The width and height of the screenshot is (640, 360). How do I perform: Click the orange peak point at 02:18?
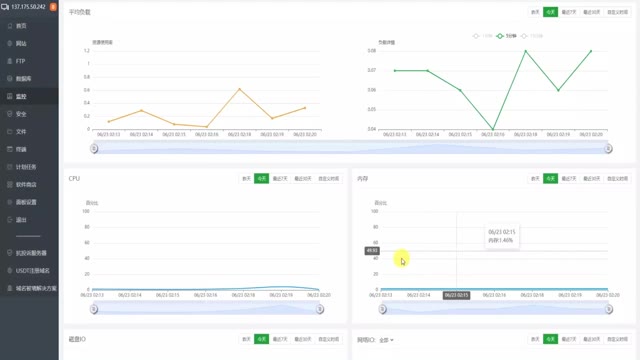coord(240,89)
